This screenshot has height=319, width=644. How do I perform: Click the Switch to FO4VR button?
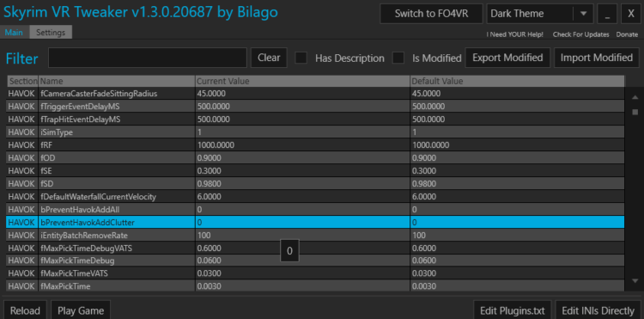431,14
